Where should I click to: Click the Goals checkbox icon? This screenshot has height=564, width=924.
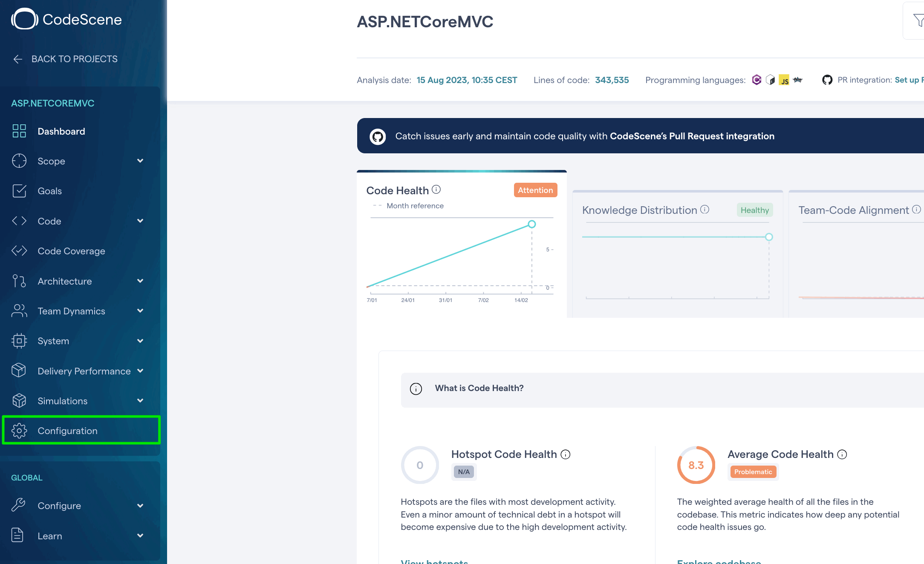point(19,191)
